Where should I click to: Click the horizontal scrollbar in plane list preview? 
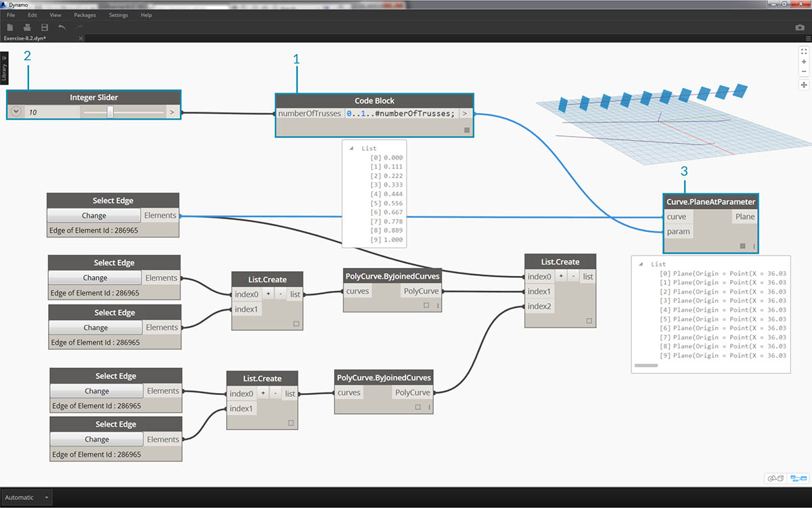coord(646,365)
